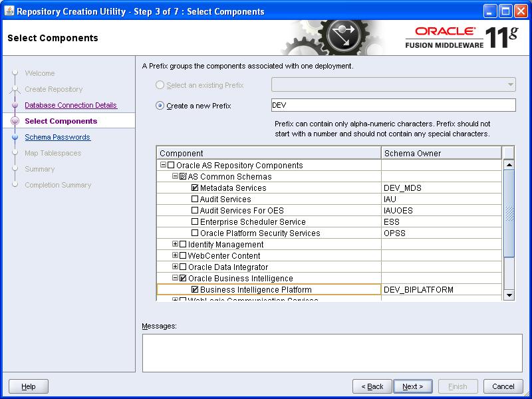Go to the Schema Passwords step
This screenshot has width=532, height=399.
[57, 137]
